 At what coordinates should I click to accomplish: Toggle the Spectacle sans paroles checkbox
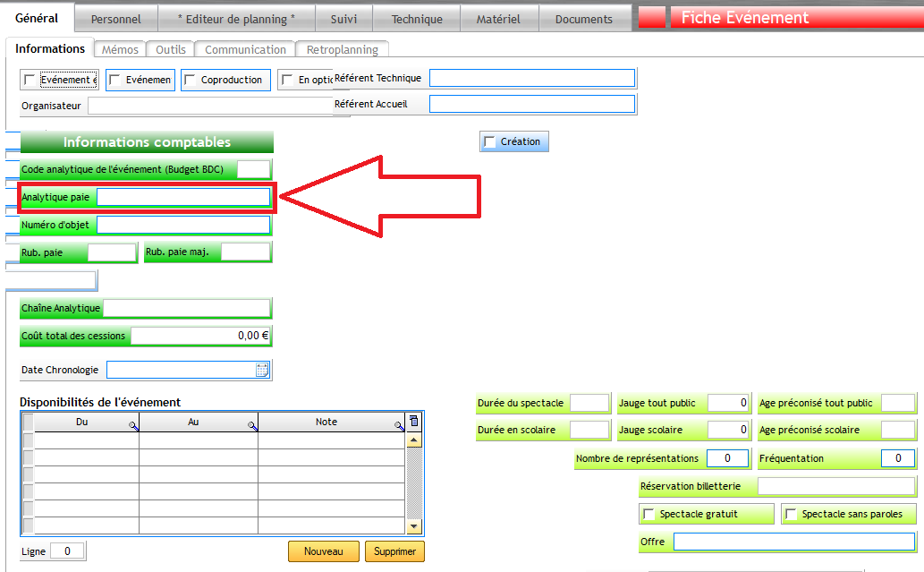(x=791, y=515)
